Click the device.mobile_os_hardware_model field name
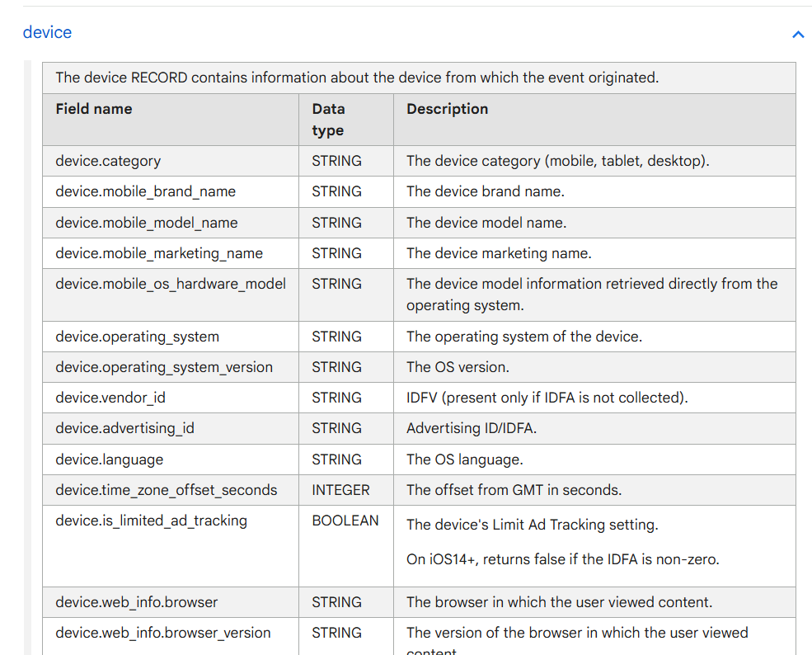 click(171, 284)
